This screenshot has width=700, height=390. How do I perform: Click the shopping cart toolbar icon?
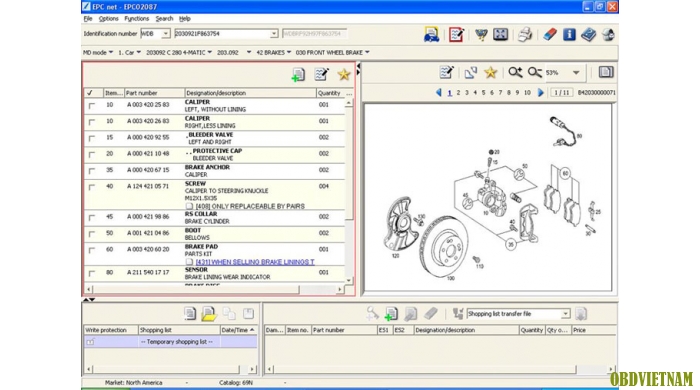pyautogui.click(x=481, y=34)
